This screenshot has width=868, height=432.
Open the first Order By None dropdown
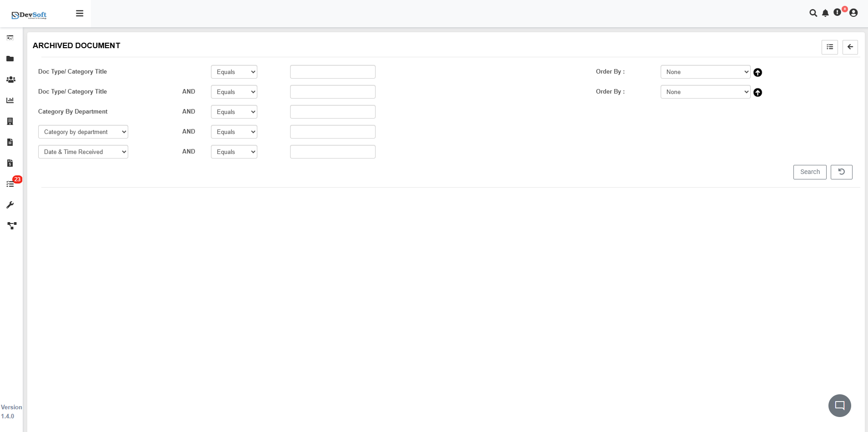(x=705, y=72)
